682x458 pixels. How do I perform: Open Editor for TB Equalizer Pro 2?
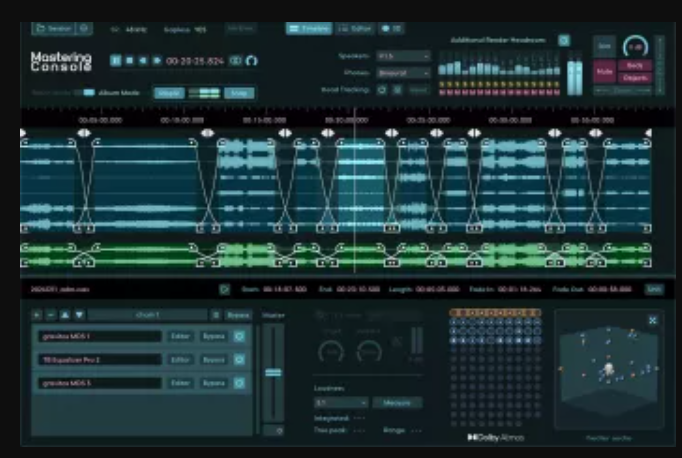tap(180, 360)
